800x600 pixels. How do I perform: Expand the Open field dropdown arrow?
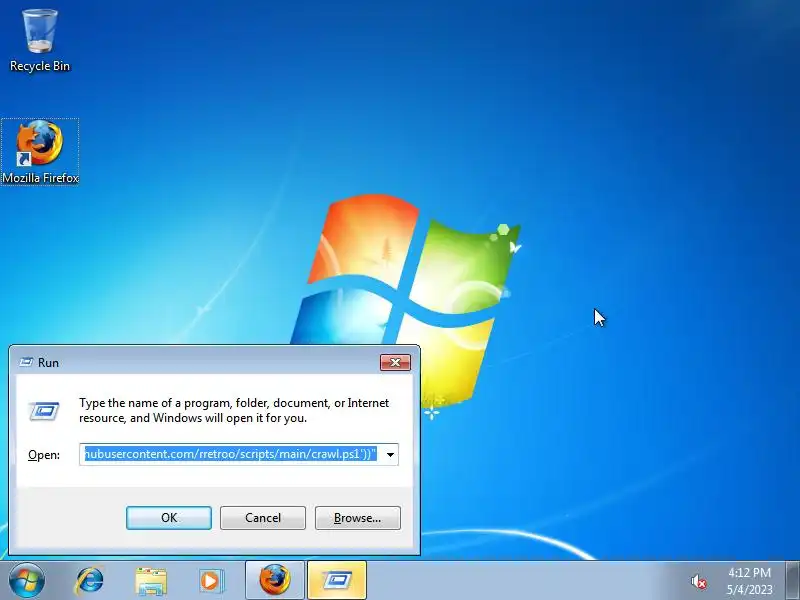click(390, 454)
